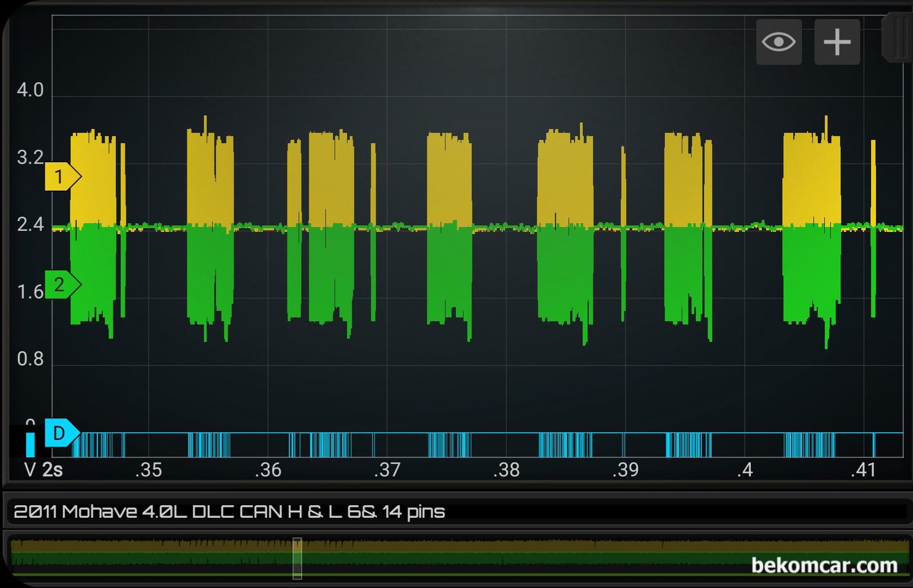The width and height of the screenshot is (913, 588).
Task: Click the plus add button
Action: (837, 42)
